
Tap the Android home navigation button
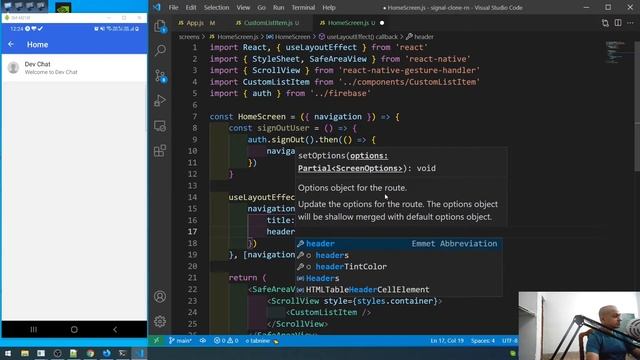pos(74,329)
